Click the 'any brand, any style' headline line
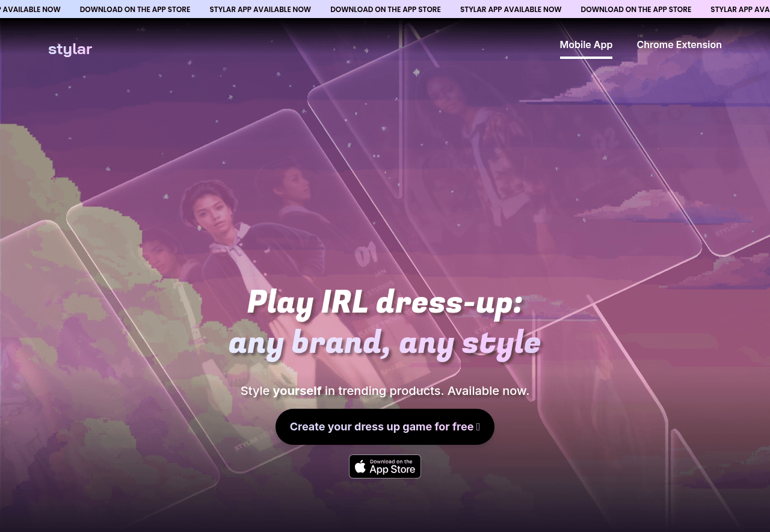 pos(385,343)
